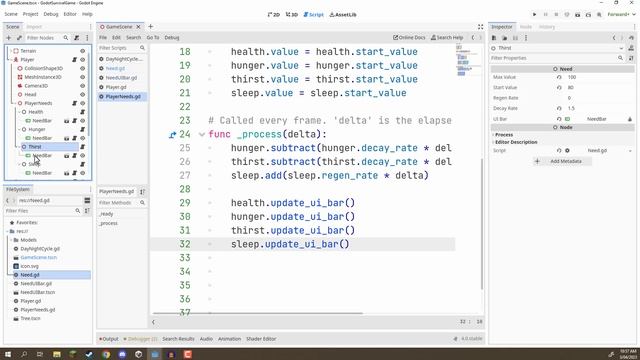Toggle split mode in FileSystem dock
The height and width of the screenshot is (360, 640).
click(x=87, y=200)
